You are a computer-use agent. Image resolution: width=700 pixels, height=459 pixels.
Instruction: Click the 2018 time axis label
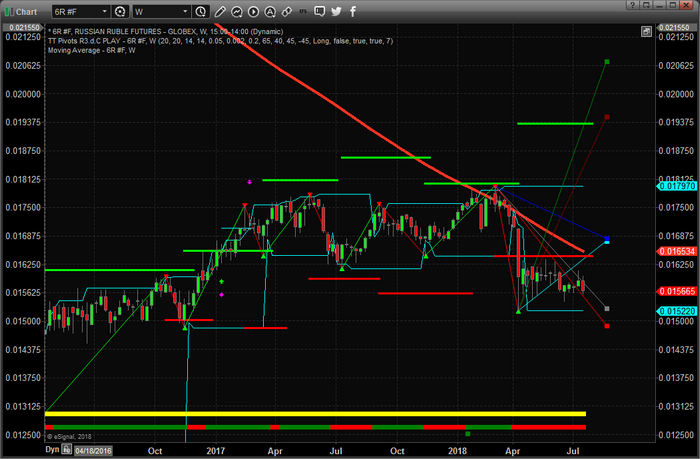click(457, 451)
